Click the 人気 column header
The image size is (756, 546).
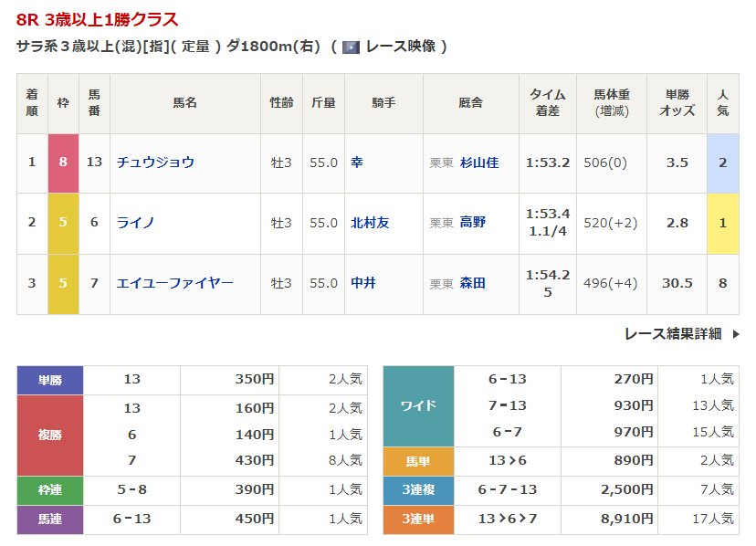click(722, 103)
